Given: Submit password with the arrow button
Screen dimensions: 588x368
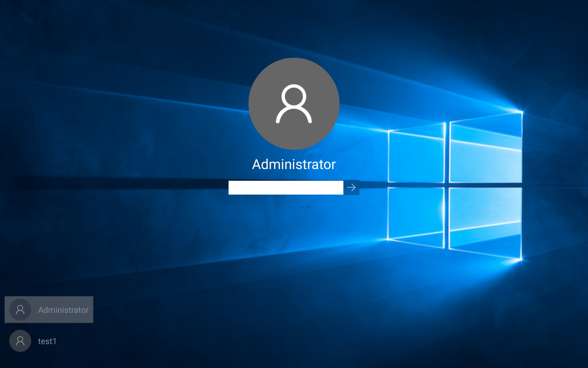Looking at the screenshot, I should tap(351, 188).
